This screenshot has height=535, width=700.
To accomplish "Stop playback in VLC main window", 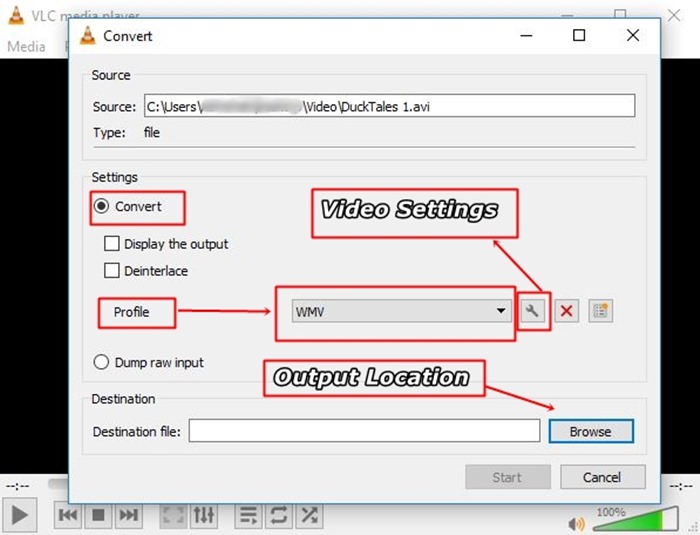I will pos(98,515).
